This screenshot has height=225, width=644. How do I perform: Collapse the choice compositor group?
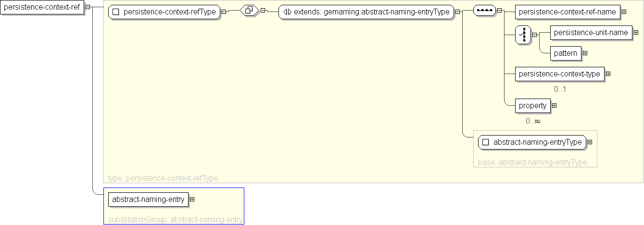tap(534, 35)
